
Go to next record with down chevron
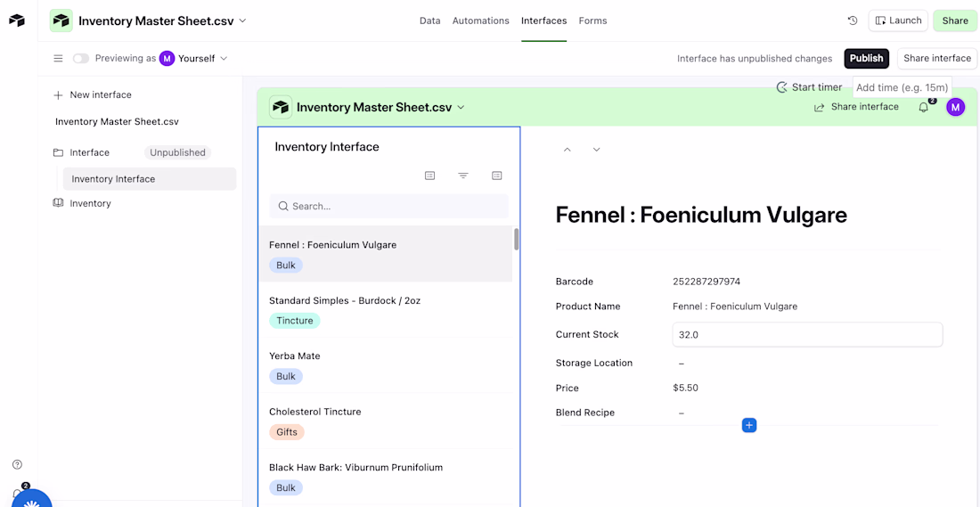tap(596, 150)
